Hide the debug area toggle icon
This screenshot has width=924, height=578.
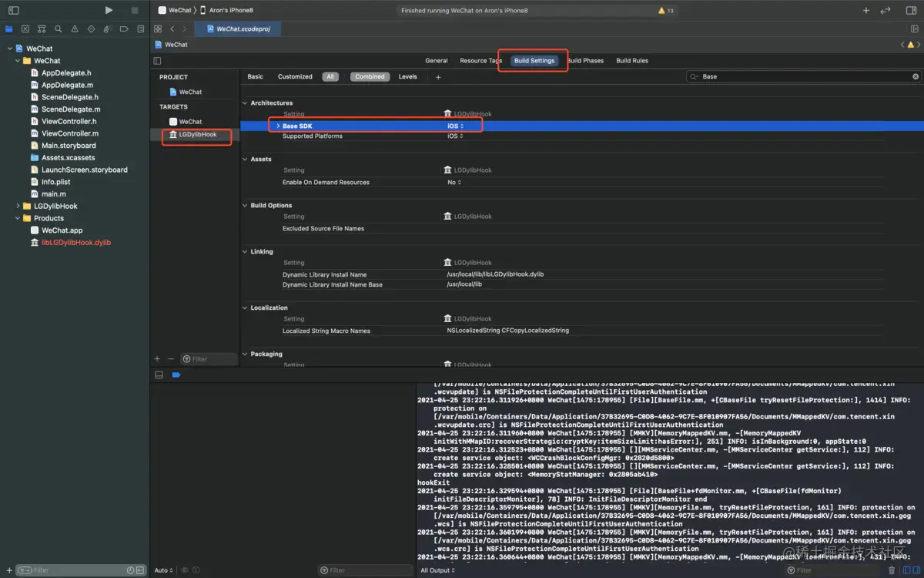pyautogui.click(x=159, y=375)
